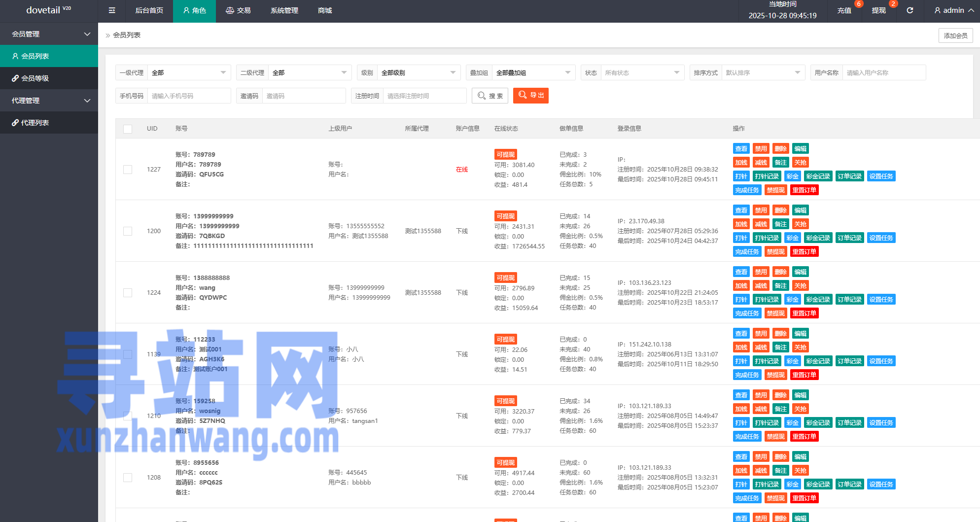The height and width of the screenshot is (522, 980).
Task: Click the orange 导出 export button
Action: tap(530, 96)
